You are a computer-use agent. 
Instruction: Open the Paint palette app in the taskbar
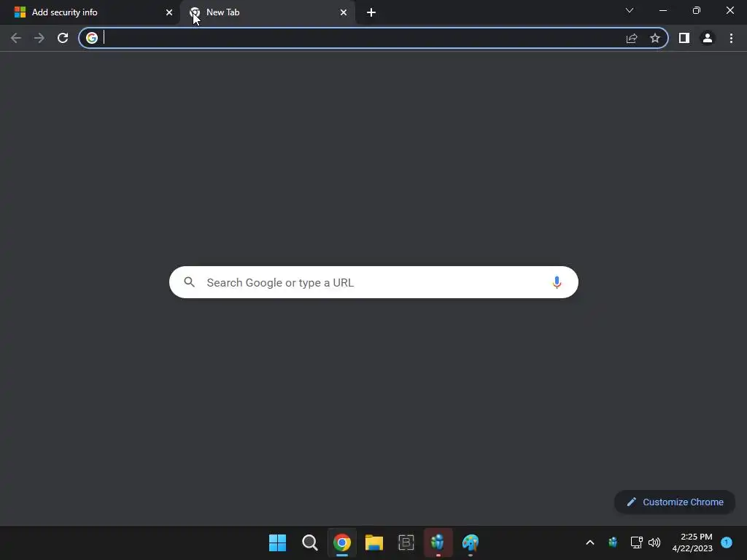tap(471, 542)
